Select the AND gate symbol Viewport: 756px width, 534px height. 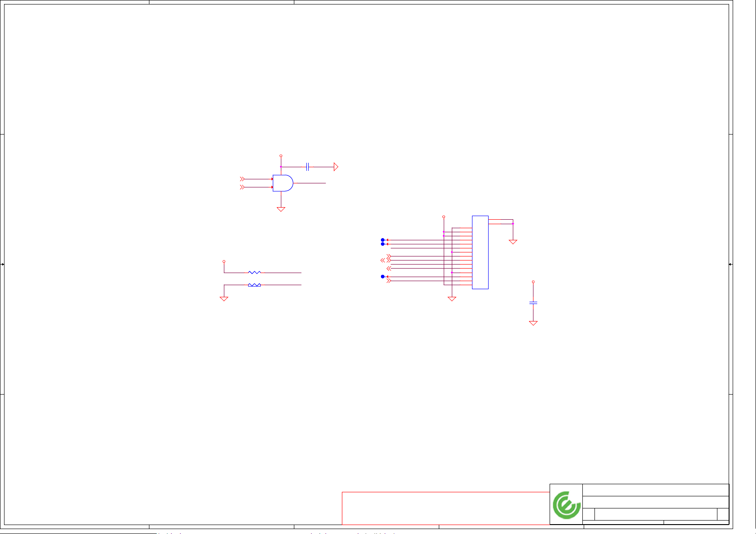(283, 183)
